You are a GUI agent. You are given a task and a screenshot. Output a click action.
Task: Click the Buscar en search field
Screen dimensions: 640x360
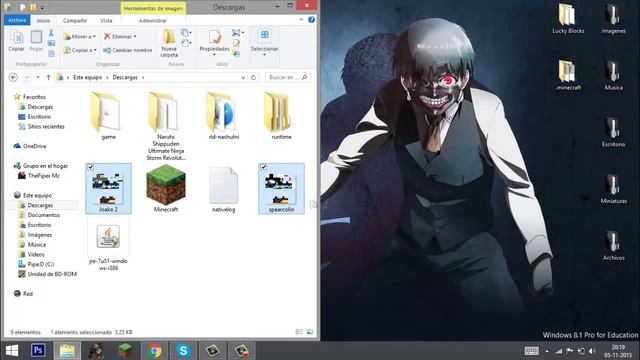(x=288, y=77)
